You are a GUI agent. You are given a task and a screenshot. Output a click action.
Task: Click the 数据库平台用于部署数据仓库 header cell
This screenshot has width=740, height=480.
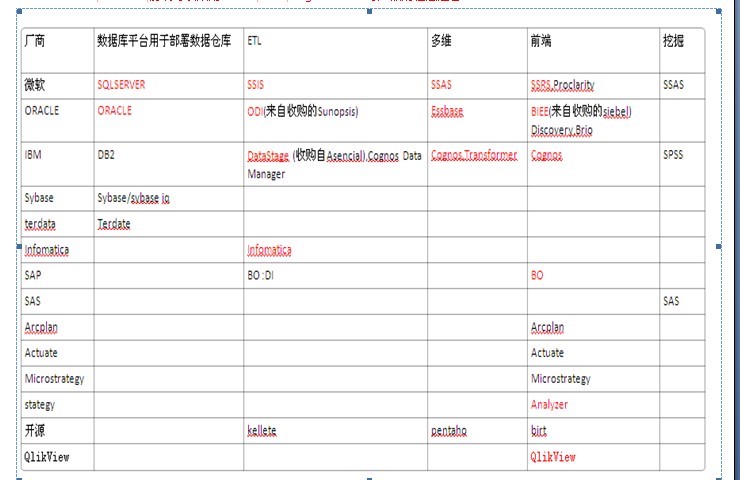[x=168, y=51]
